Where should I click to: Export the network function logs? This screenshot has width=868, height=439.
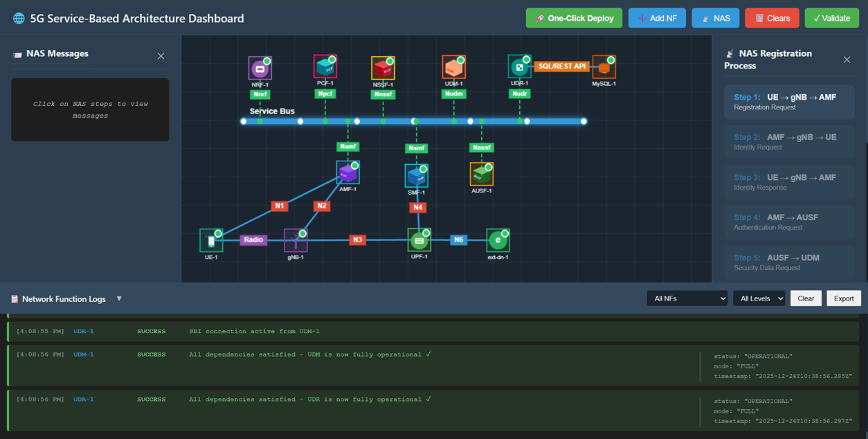(843, 298)
